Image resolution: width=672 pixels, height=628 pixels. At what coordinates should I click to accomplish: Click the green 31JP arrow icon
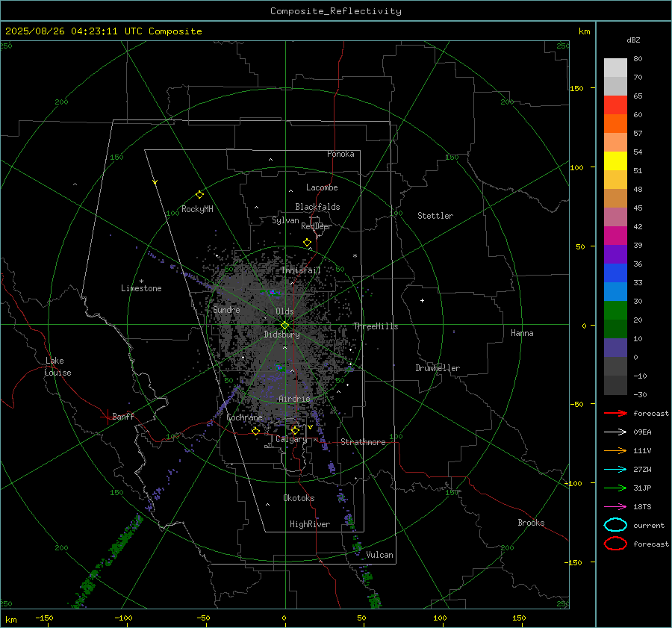click(615, 488)
